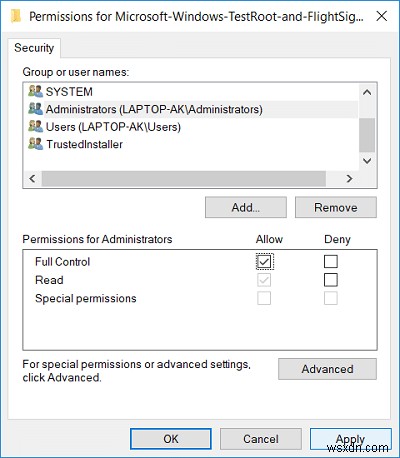400x458 pixels.
Task: Click the TrustedInstaller group icon
Action: (x=35, y=144)
